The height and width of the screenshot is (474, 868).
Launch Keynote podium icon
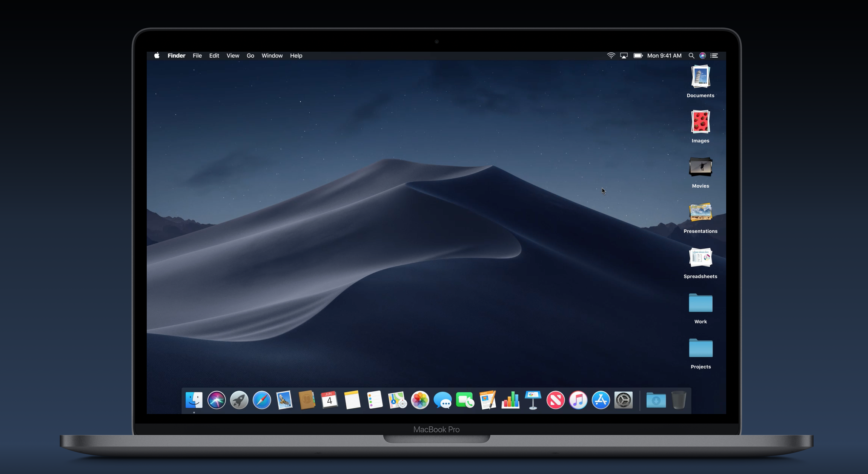coord(533,400)
